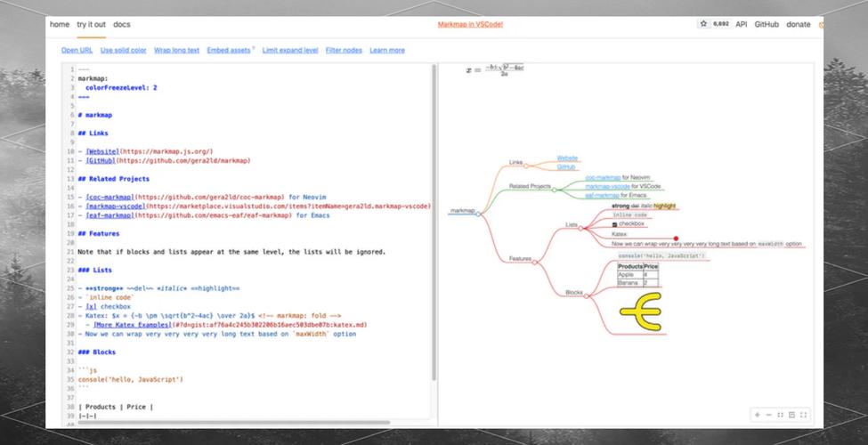This screenshot has width=868, height=445.
Task: Click the star count 6,692 badge
Action: point(721,24)
